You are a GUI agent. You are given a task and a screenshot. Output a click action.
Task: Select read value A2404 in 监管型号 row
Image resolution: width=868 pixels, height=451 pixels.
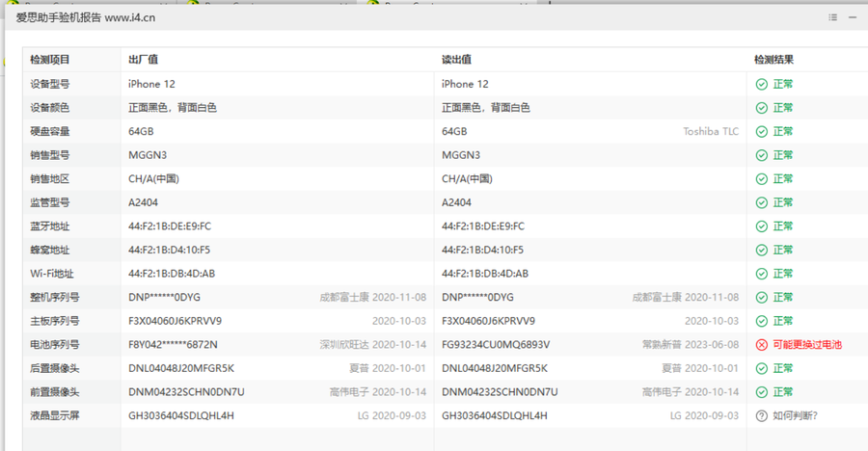(x=457, y=202)
